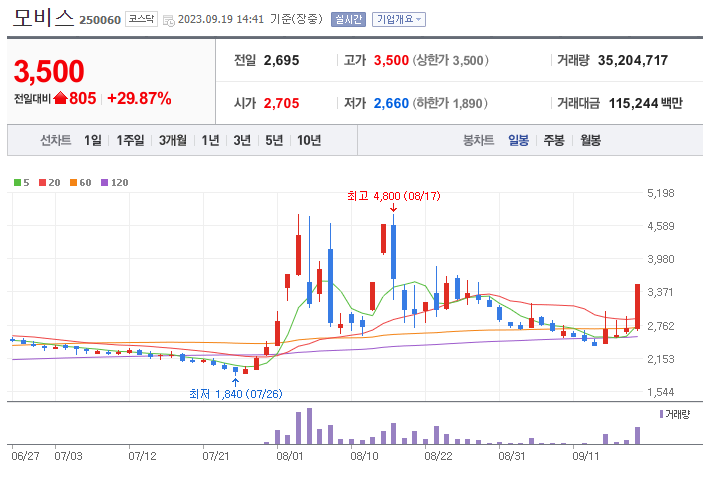Click the 봉차트 label
Viewport: 703px width, 479px height.
[x=478, y=140]
